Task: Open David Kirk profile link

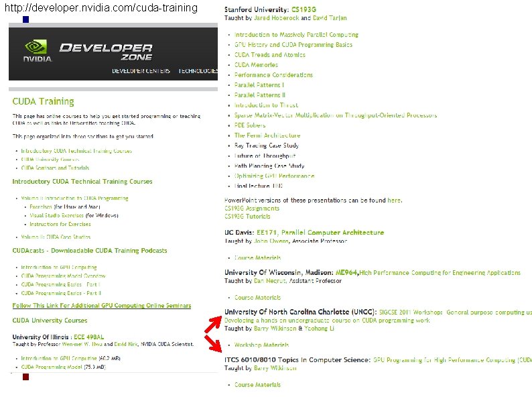Action: click(125, 344)
